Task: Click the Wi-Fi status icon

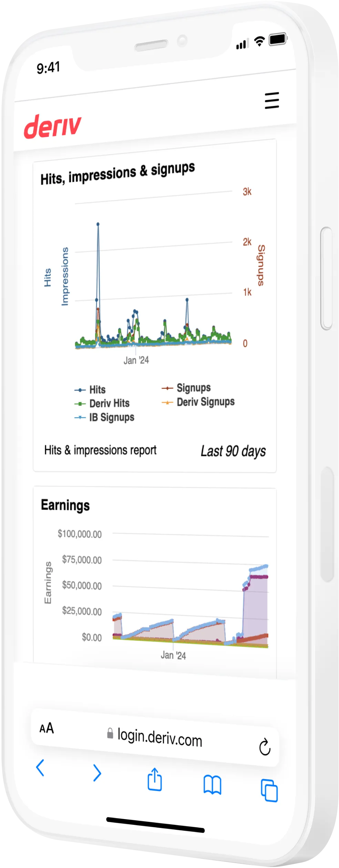Action: tap(259, 41)
